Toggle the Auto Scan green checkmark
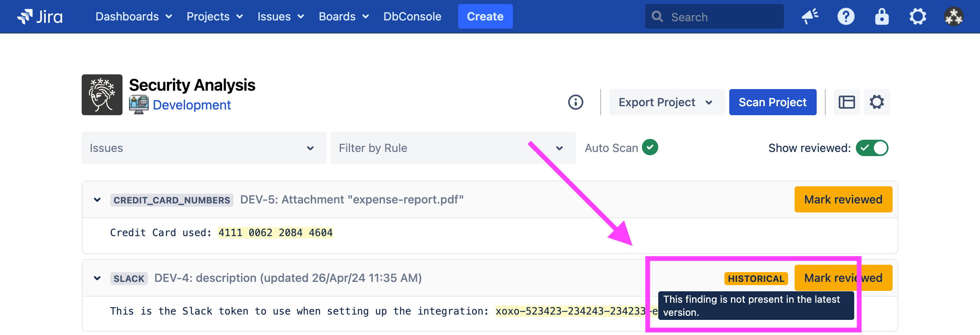 [650, 147]
